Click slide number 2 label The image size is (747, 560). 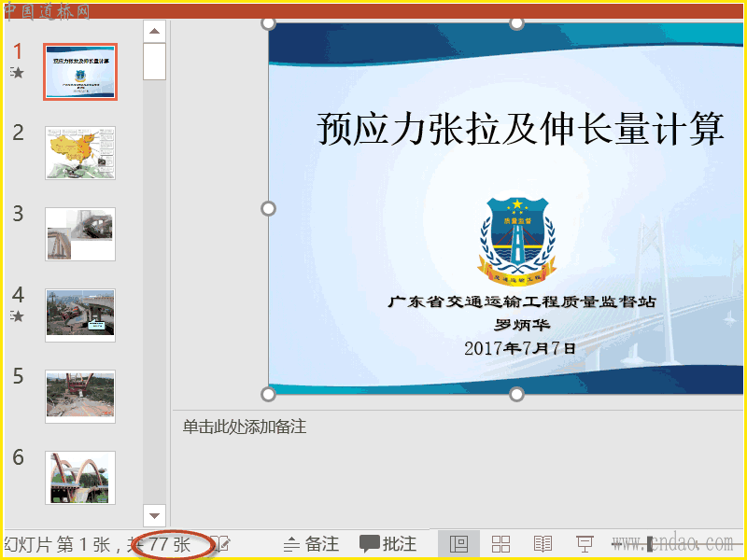tap(18, 133)
